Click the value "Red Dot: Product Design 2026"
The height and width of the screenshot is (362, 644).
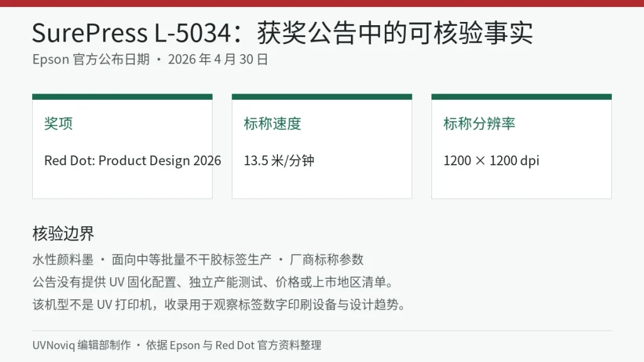[133, 160]
